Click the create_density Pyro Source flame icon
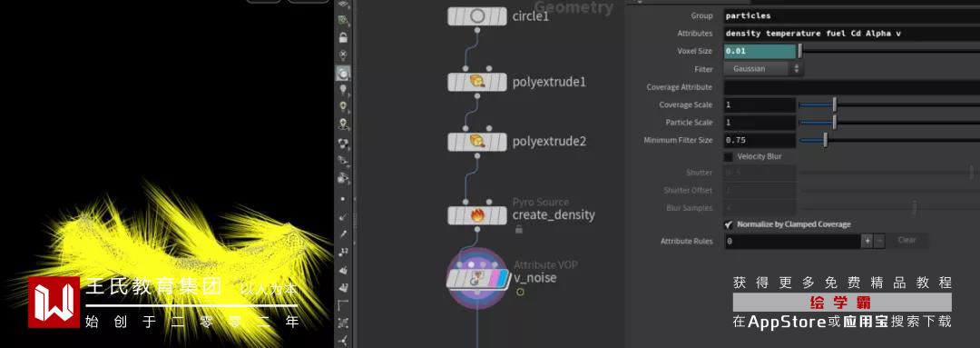The height and width of the screenshot is (348, 980). pyautogui.click(x=477, y=216)
